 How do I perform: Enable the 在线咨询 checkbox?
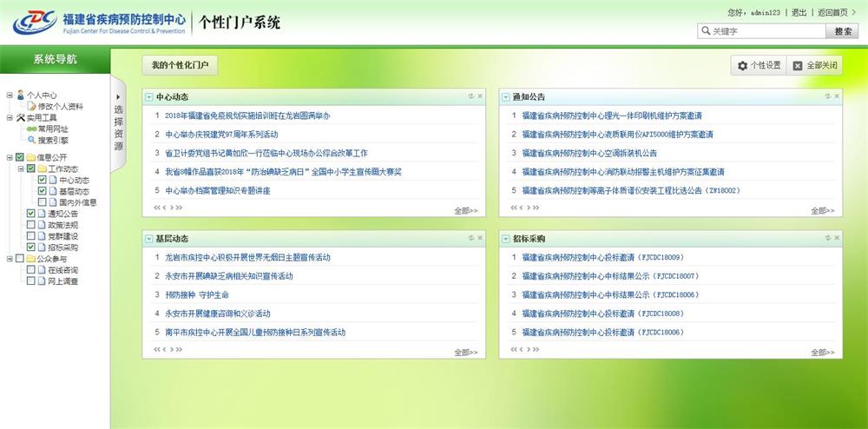(x=31, y=270)
